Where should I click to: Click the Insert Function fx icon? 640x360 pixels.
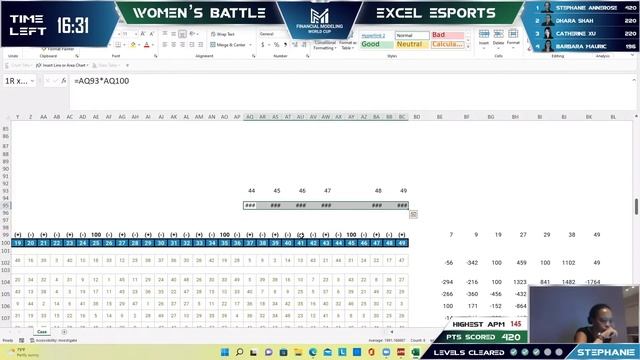[x=64, y=81]
